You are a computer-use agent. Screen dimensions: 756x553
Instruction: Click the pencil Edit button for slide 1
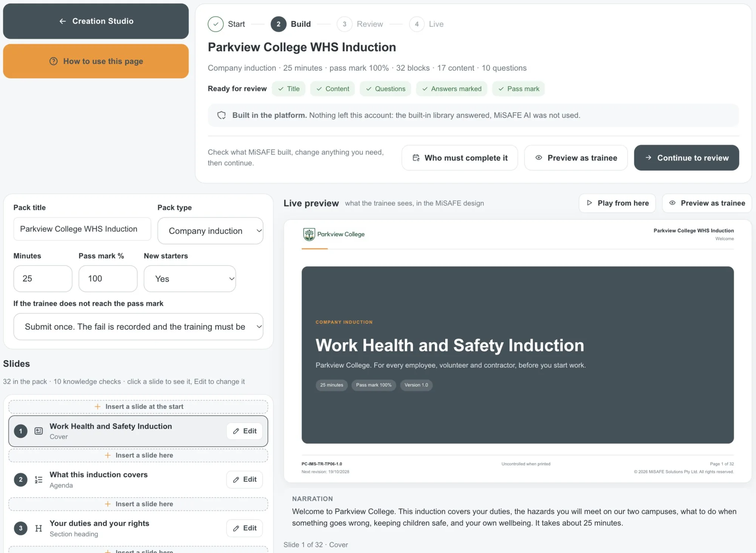click(245, 431)
